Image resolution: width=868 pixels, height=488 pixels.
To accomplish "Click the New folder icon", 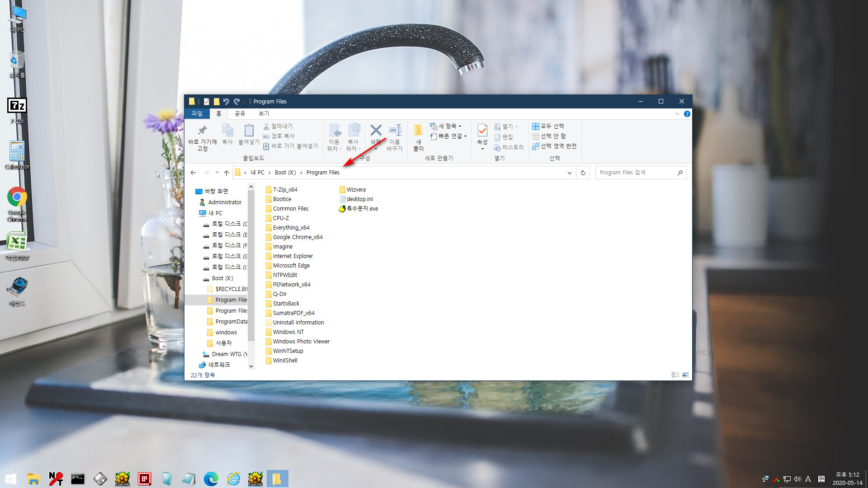I will coord(418,131).
